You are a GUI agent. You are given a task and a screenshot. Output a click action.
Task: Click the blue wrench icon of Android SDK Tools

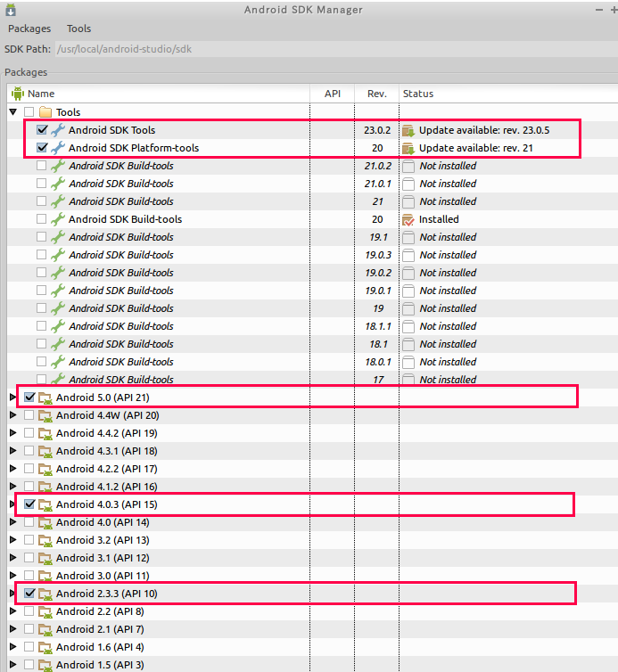point(58,130)
